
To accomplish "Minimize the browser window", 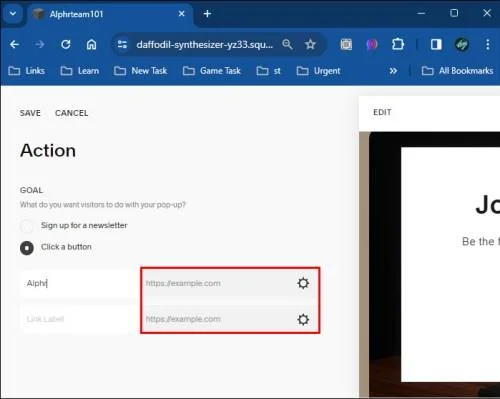I will click(421, 13).
